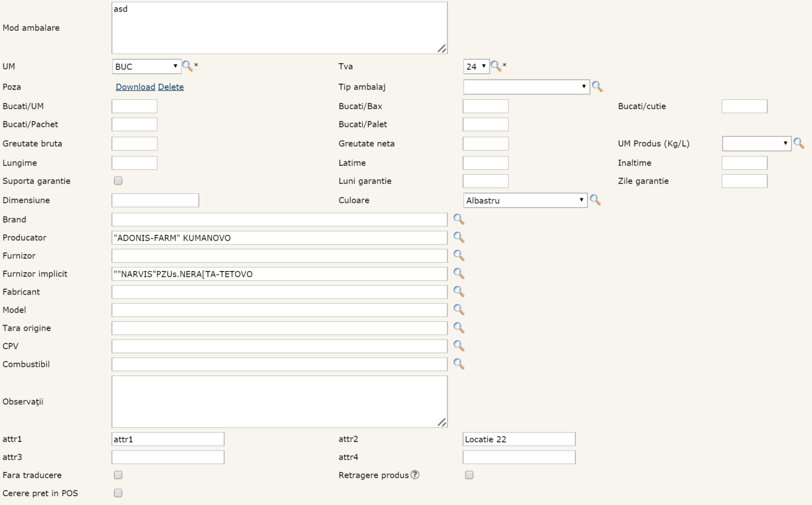Click into the Observații text area
The height and width of the screenshot is (505, 812).
[279, 401]
